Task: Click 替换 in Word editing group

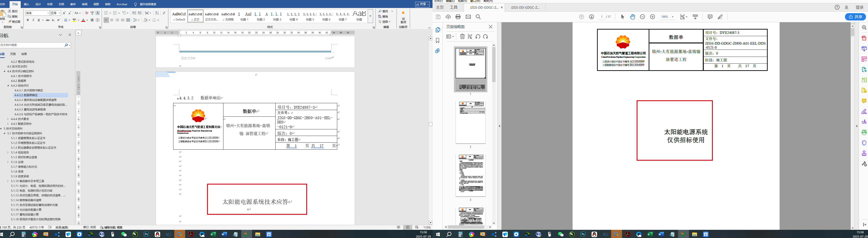Action: coord(383,17)
